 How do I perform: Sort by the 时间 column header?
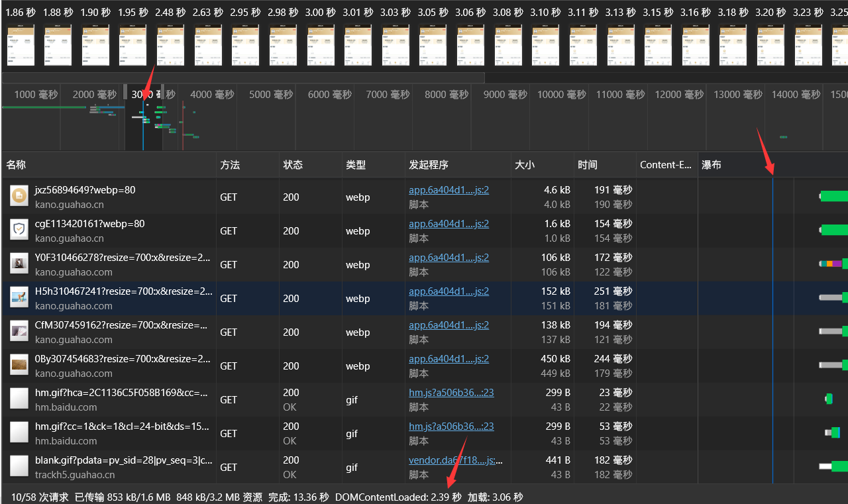pos(587,165)
